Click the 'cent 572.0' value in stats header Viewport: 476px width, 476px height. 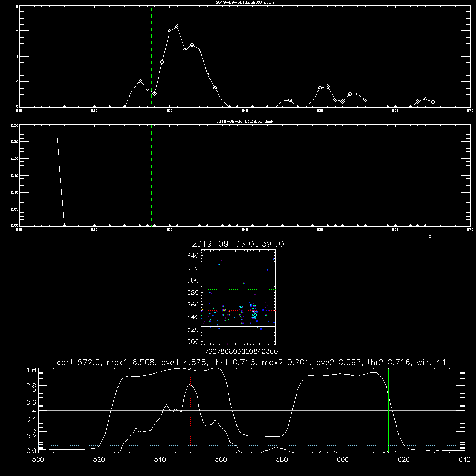[79, 362]
